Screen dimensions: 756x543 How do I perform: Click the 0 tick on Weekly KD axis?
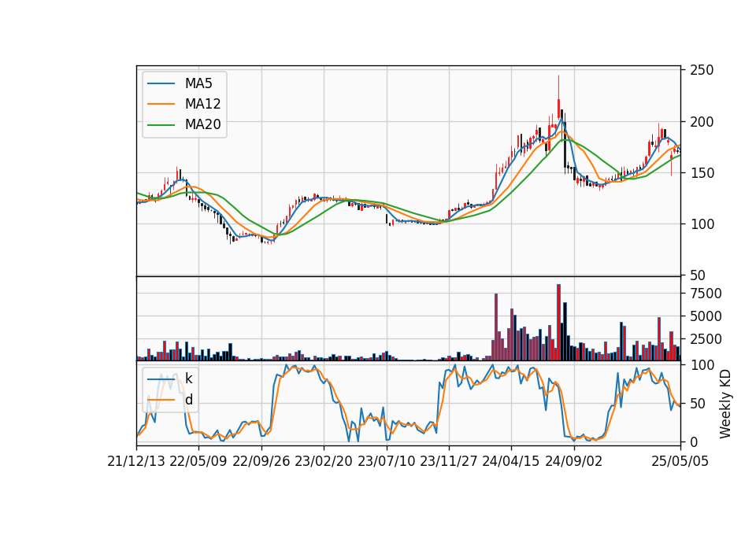click(x=694, y=441)
